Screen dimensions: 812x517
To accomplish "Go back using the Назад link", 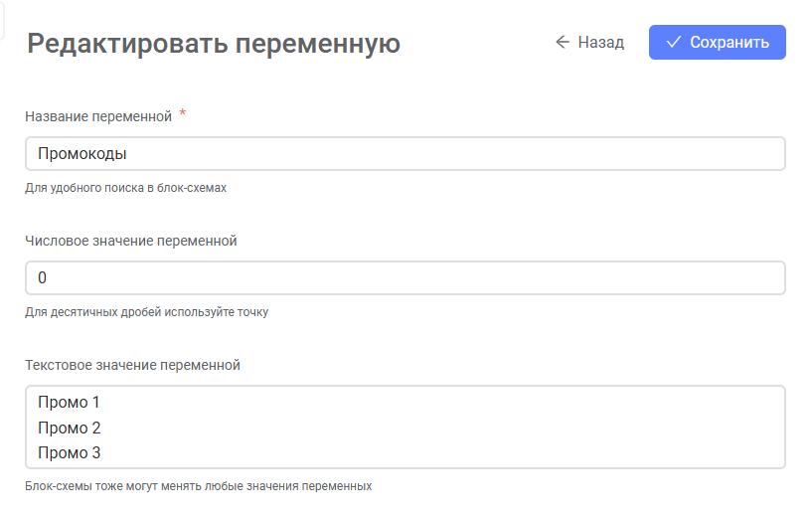I will pos(589,42).
